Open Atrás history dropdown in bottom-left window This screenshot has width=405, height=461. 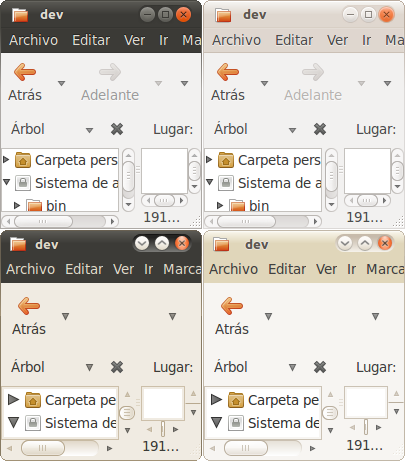click(66, 316)
